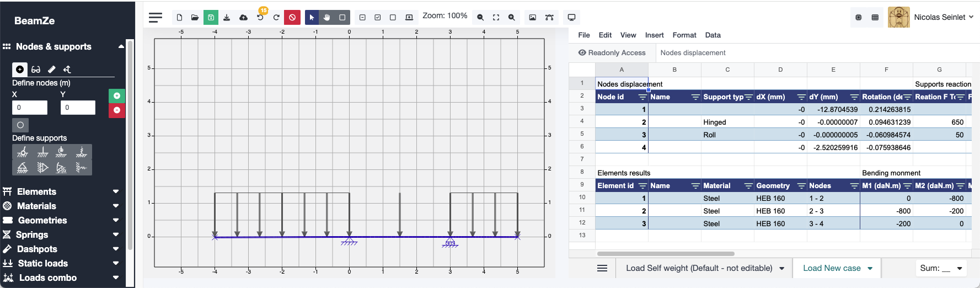Click the undo icon with badge 15
The height and width of the screenshot is (288, 980).
pyautogui.click(x=260, y=18)
